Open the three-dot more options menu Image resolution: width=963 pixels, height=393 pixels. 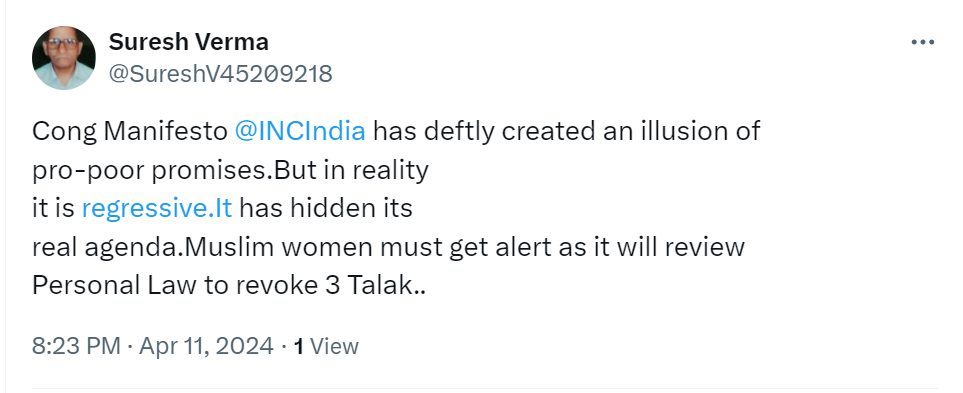click(x=922, y=42)
